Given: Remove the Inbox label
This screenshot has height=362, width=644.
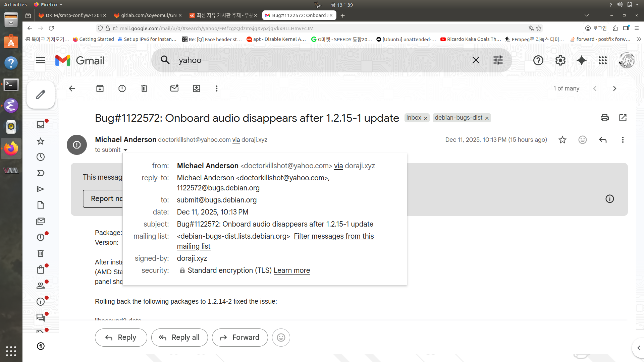Looking at the screenshot, I should 426,118.
